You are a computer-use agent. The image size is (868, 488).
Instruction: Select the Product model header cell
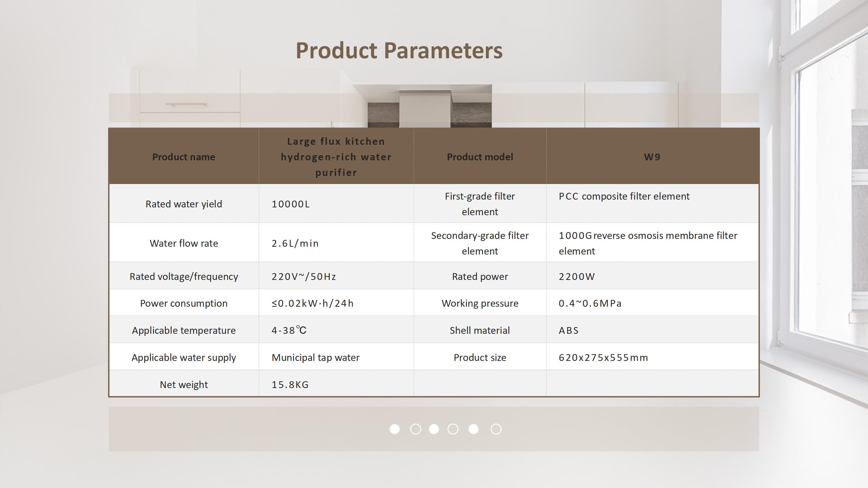point(480,157)
